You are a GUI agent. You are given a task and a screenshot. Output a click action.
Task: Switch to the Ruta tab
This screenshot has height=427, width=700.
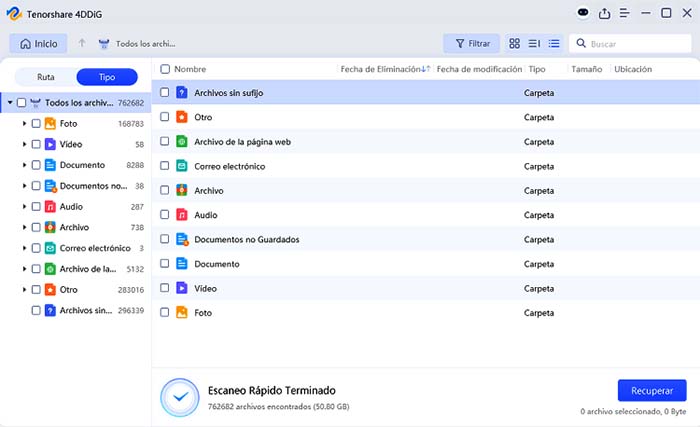click(x=46, y=77)
